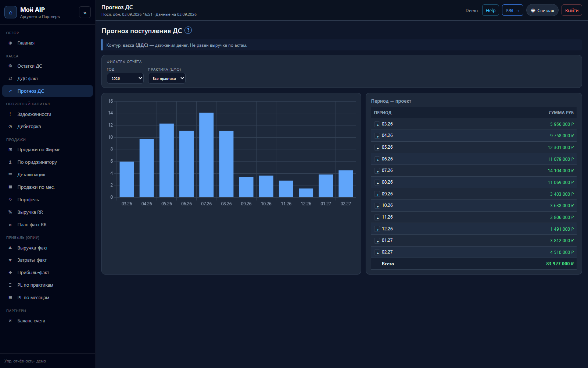This screenshot has width=588, height=368.
Task: Click the P&L → button
Action: tap(513, 10)
